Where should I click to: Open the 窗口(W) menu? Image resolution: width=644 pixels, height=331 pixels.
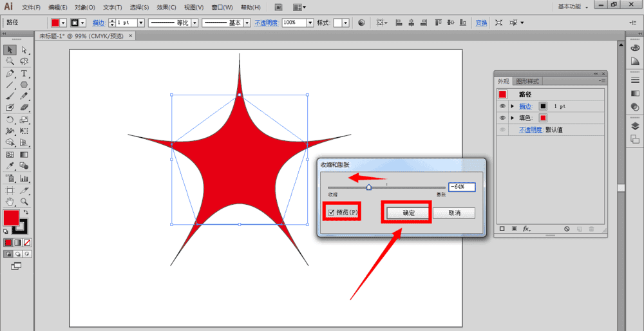point(222,7)
